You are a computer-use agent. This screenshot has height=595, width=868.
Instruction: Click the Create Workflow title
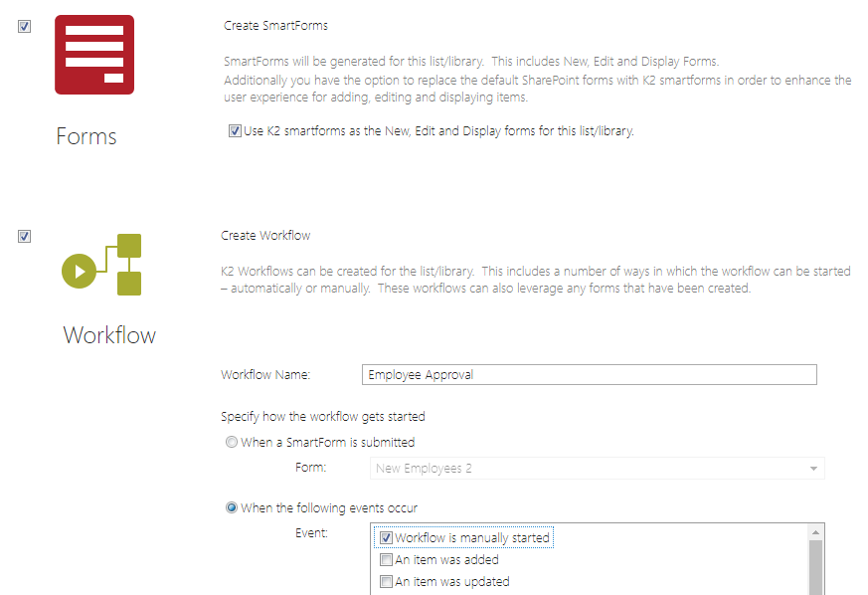coord(265,236)
